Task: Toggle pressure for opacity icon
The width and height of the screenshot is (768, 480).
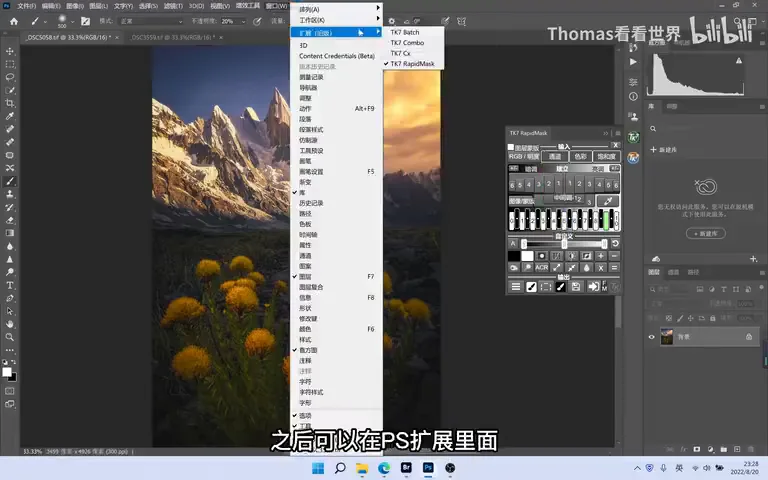Action: pos(257,22)
